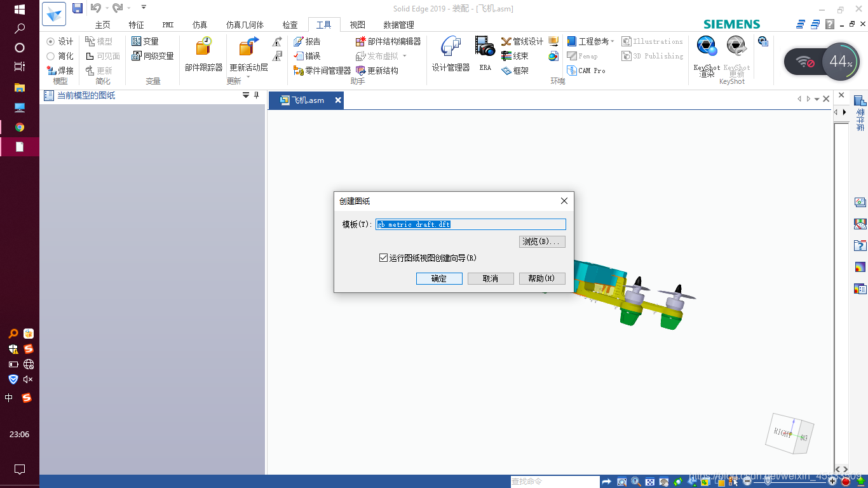Click Update Structure (更新结构)

377,71
